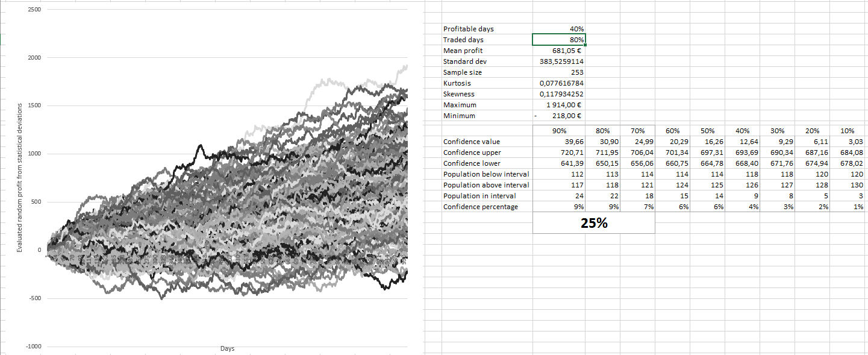Screen dimensions: 868x355
Task: Select the 'Minimum' label cell
Action: click(x=487, y=116)
